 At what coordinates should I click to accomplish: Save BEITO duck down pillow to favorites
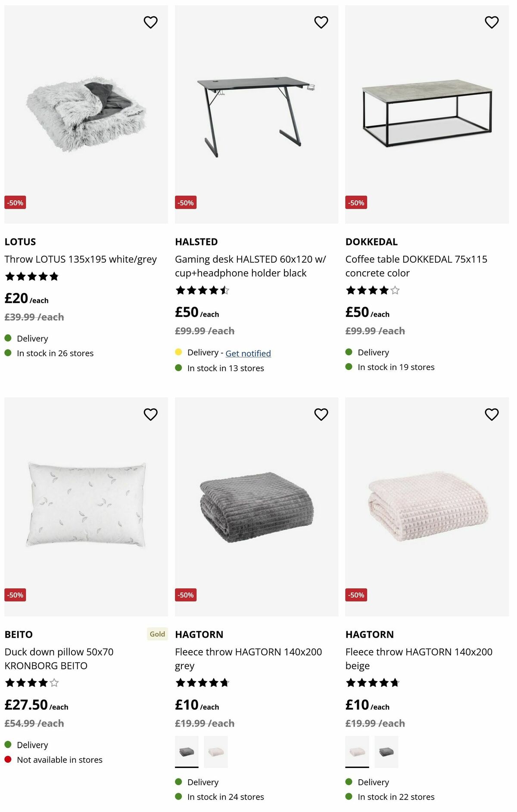click(x=150, y=414)
